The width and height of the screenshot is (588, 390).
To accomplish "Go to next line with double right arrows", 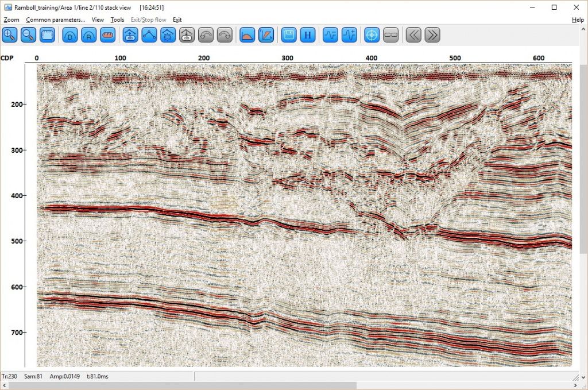I will (432, 35).
